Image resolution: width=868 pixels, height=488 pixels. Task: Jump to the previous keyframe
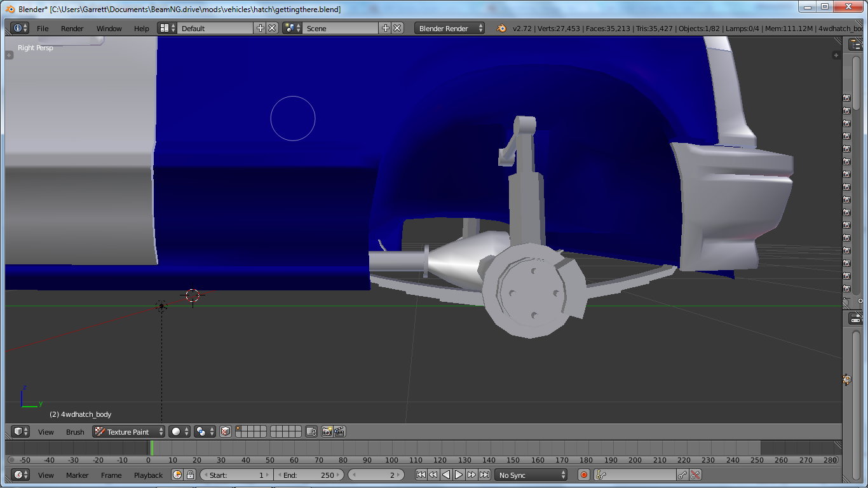433,475
